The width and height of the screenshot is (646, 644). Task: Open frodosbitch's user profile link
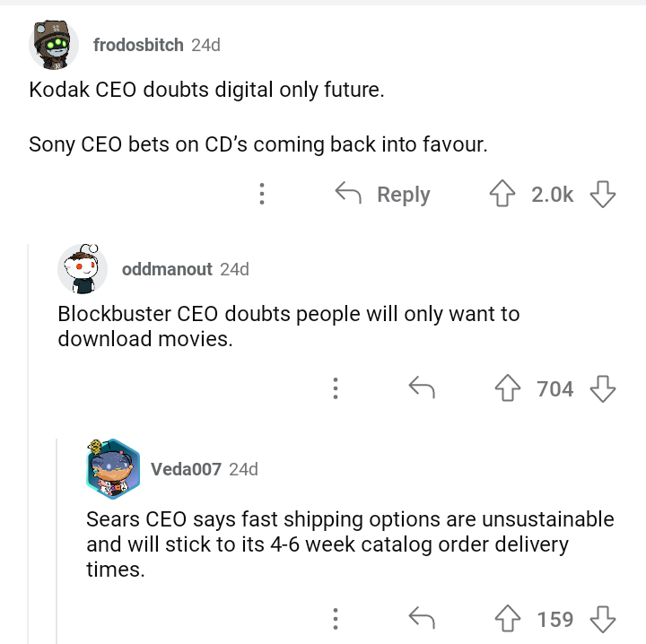click(x=138, y=45)
